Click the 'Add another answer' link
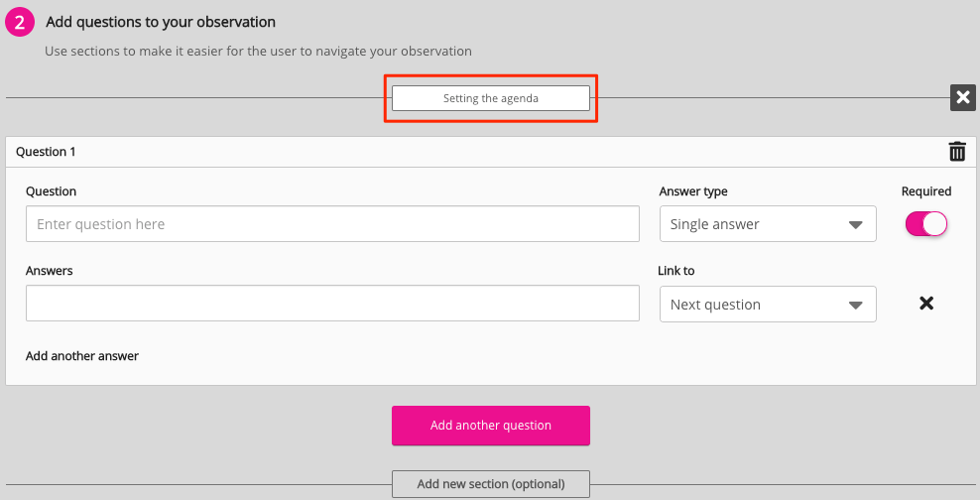The height and width of the screenshot is (500, 980). (x=82, y=356)
